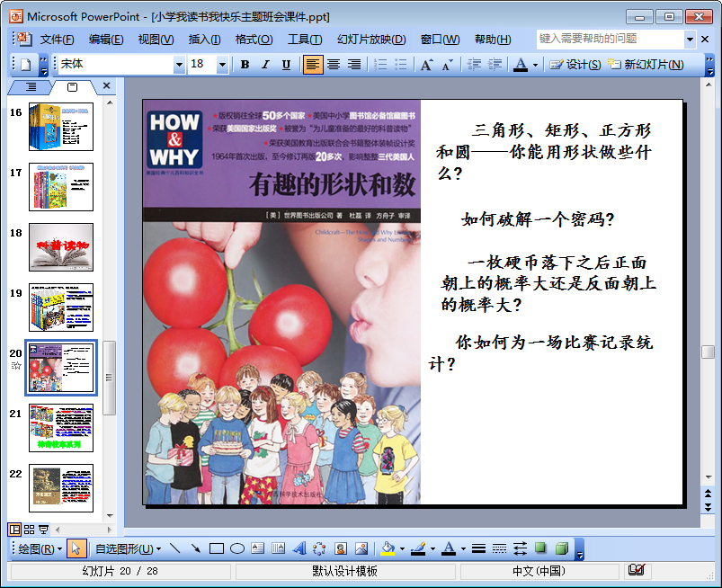Viewport: 722px width, 588px height.
Task: Click the New document icon
Action: click(26, 65)
